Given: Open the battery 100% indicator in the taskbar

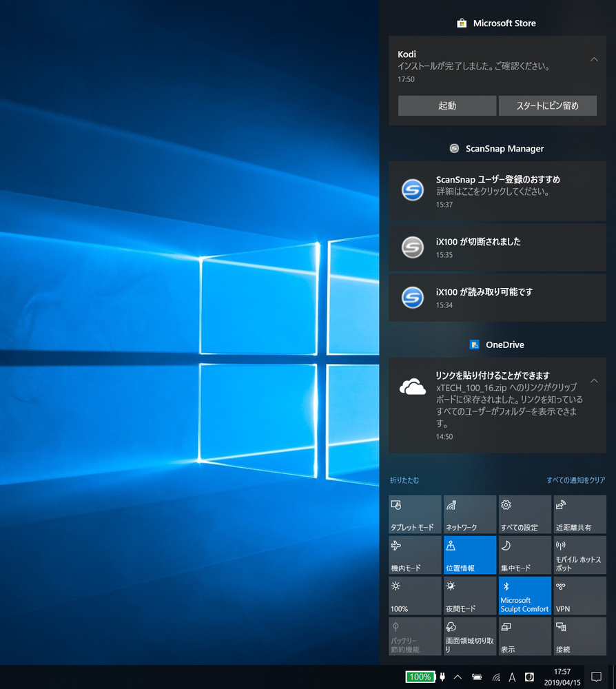Looking at the screenshot, I should click(420, 677).
